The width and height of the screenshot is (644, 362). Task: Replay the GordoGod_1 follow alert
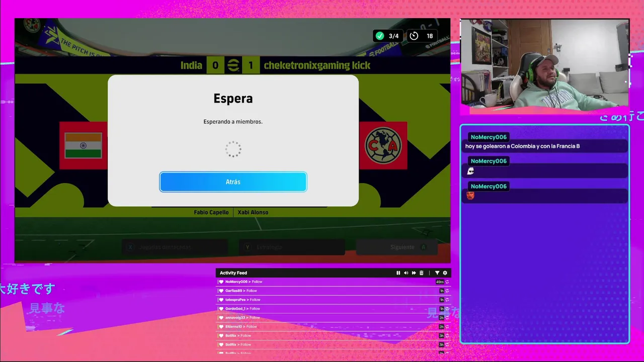447,309
